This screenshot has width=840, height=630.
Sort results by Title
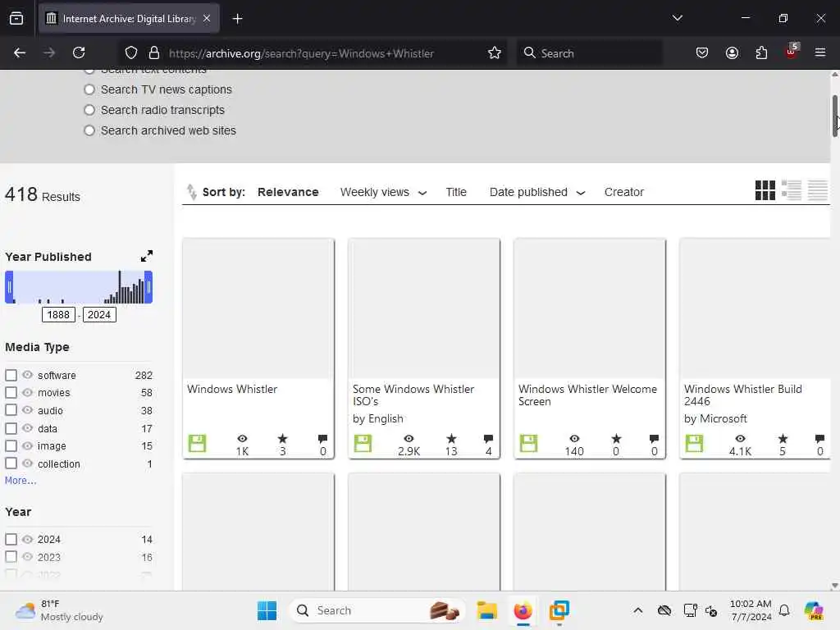pos(456,192)
